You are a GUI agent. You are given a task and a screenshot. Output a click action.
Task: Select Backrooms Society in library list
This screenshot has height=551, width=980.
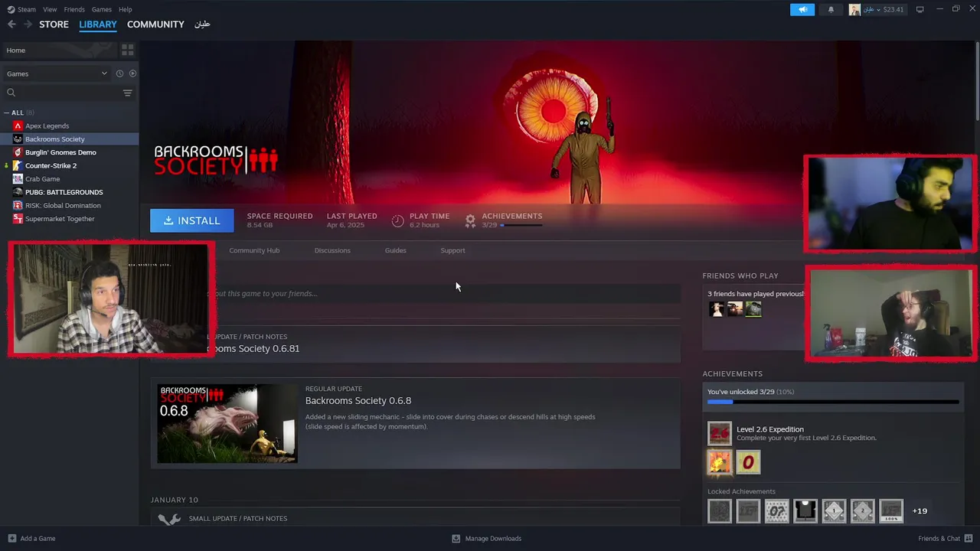pyautogui.click(x=55, y=139)
